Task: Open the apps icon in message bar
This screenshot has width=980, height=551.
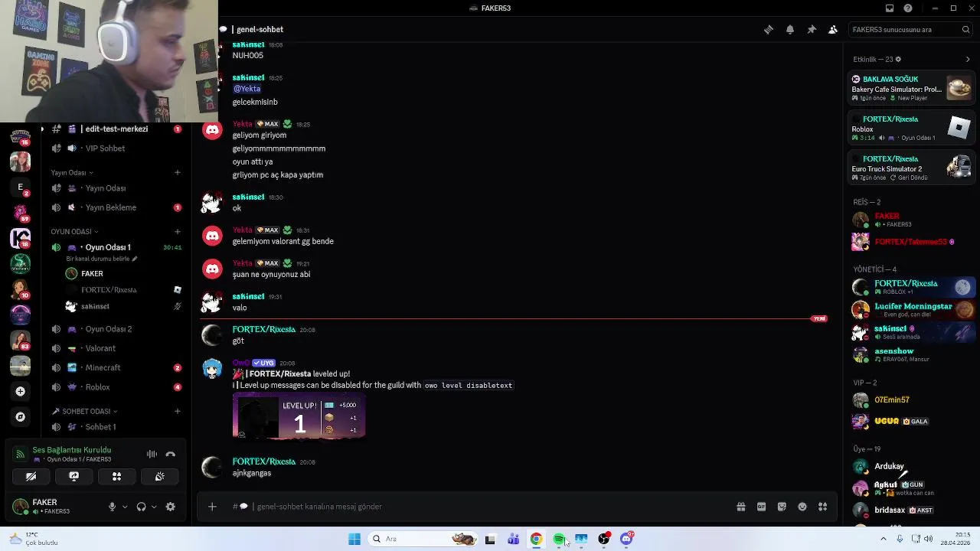Action: coord(823,507)
